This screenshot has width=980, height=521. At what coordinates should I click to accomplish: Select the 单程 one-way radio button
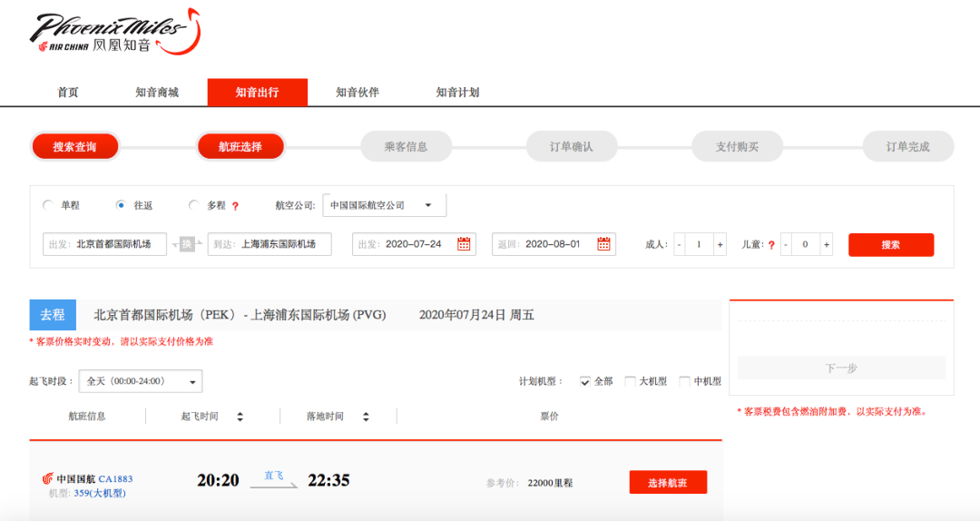(x=48, y=205)
